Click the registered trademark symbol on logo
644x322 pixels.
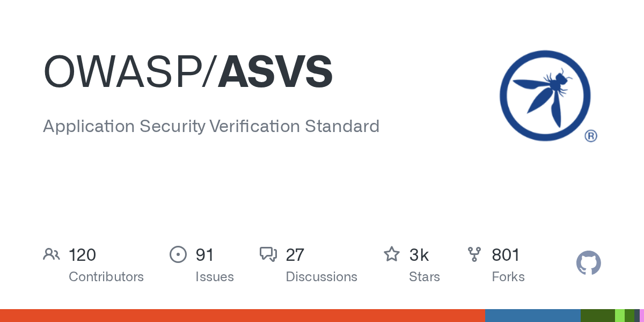click(x=590, y=136)
